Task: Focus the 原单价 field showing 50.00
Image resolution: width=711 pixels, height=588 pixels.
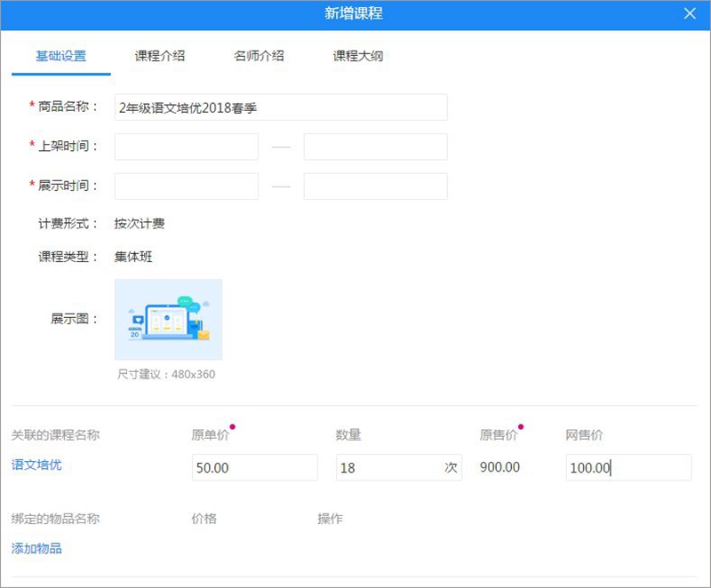Action: pyautogui.click(x=254, y=467)
